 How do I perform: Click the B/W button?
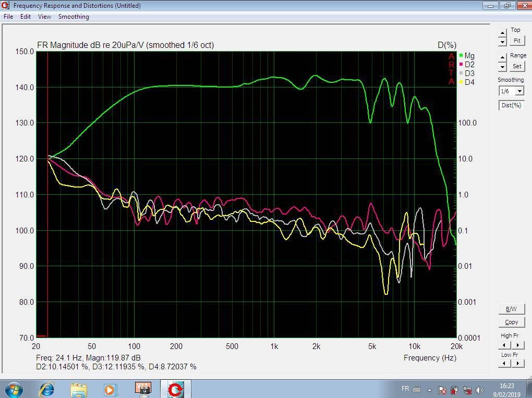point(511,309)
